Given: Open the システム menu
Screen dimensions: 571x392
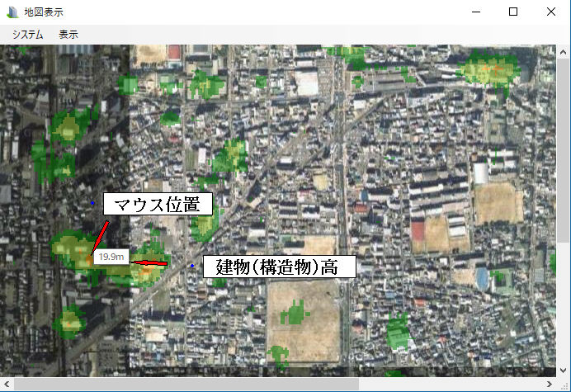Looking at the screenshot, I should click(27, 35).
